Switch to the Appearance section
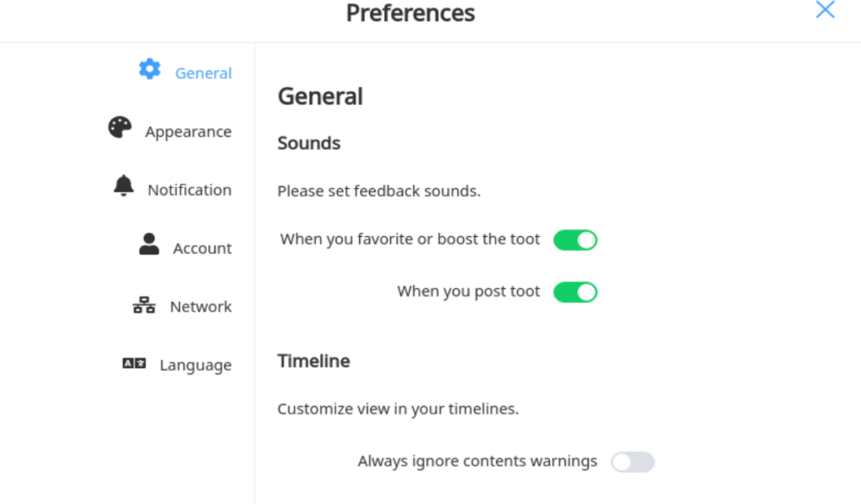Viewport: 861px width, 504px height. (x=188, y=132)
